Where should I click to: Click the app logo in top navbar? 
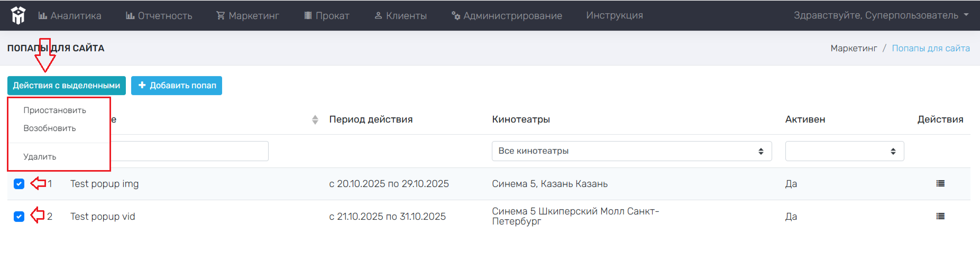(18, 15)
